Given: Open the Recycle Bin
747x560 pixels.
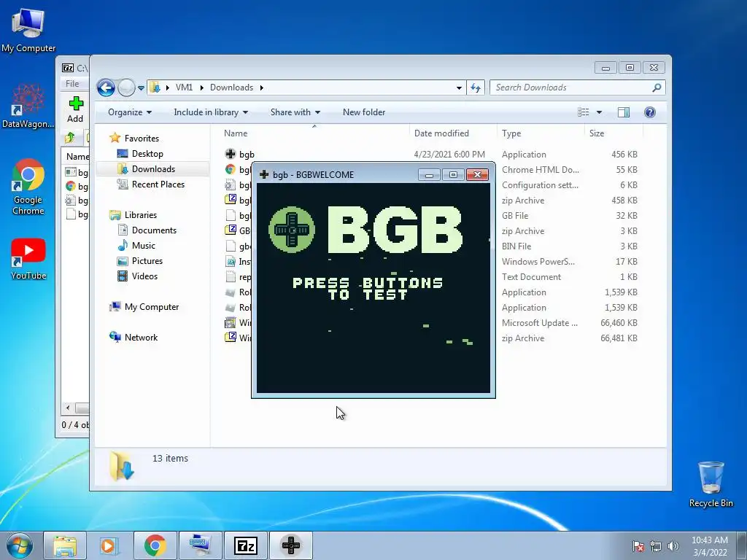Looking at the screenshot, I should pyautogui.click(x=711, y=484).
